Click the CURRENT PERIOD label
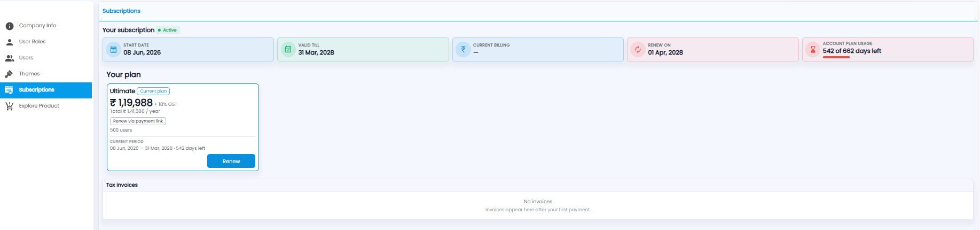This screenshot has width=980, height=230. click(x=127, y=142)
